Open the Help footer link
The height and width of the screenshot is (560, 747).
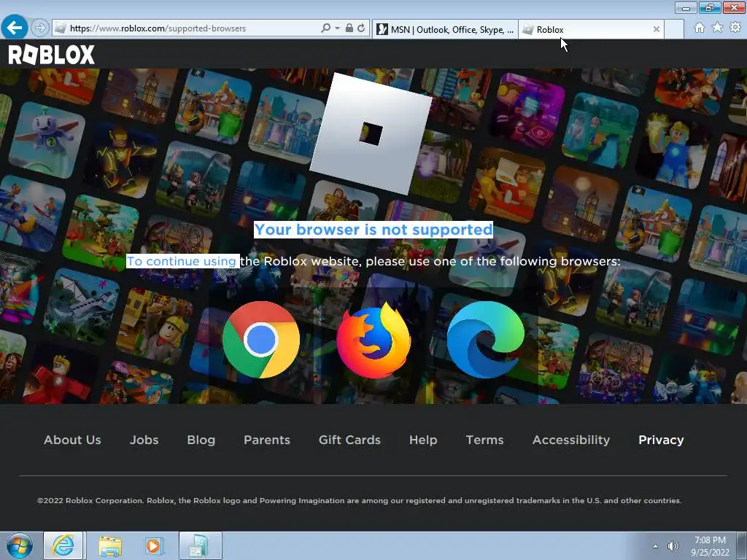[423, 440]
